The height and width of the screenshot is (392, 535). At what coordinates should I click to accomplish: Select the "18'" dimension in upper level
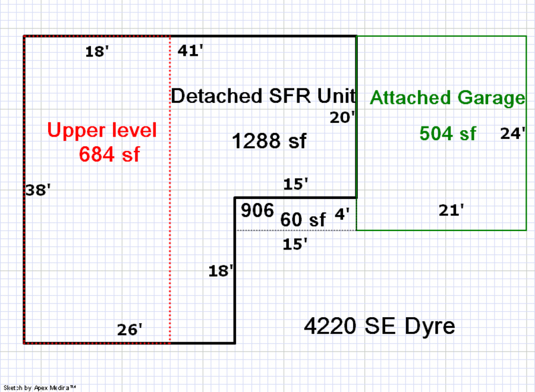pyautogui.click(x=97, y=52)
